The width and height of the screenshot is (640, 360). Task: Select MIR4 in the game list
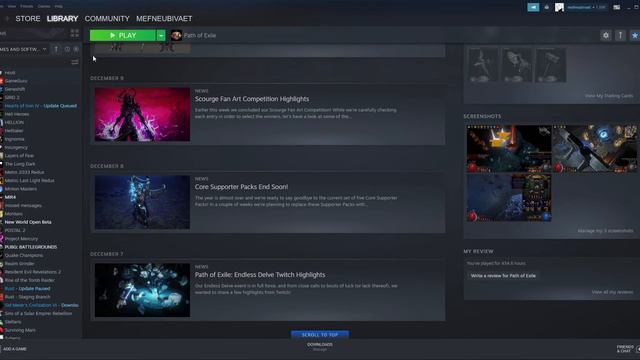(10, 197)
